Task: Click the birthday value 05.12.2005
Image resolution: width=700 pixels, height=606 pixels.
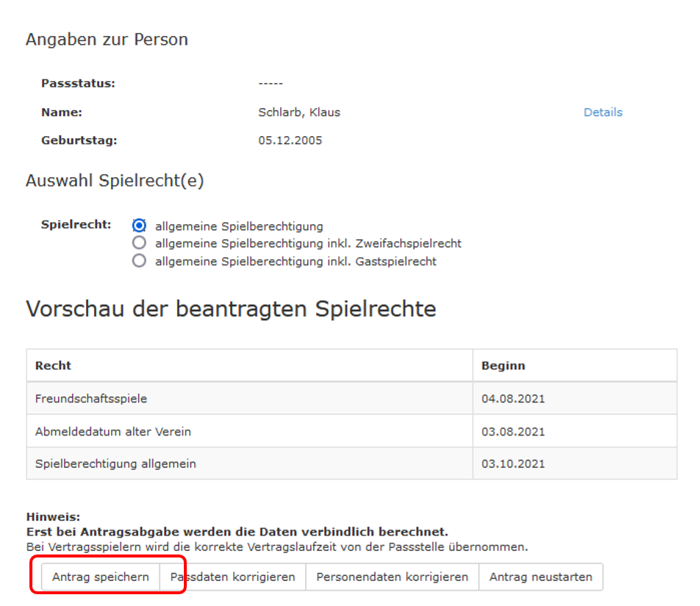Action: 290,140
